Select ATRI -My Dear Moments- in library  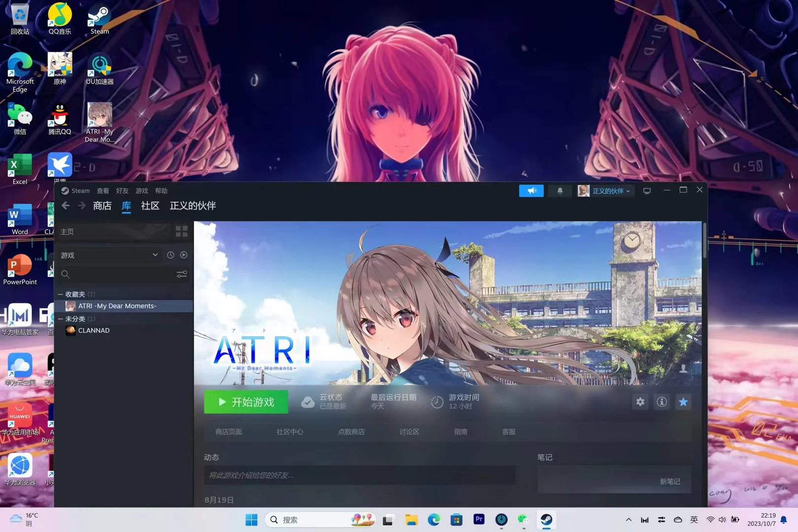click(x=124, y=306)
